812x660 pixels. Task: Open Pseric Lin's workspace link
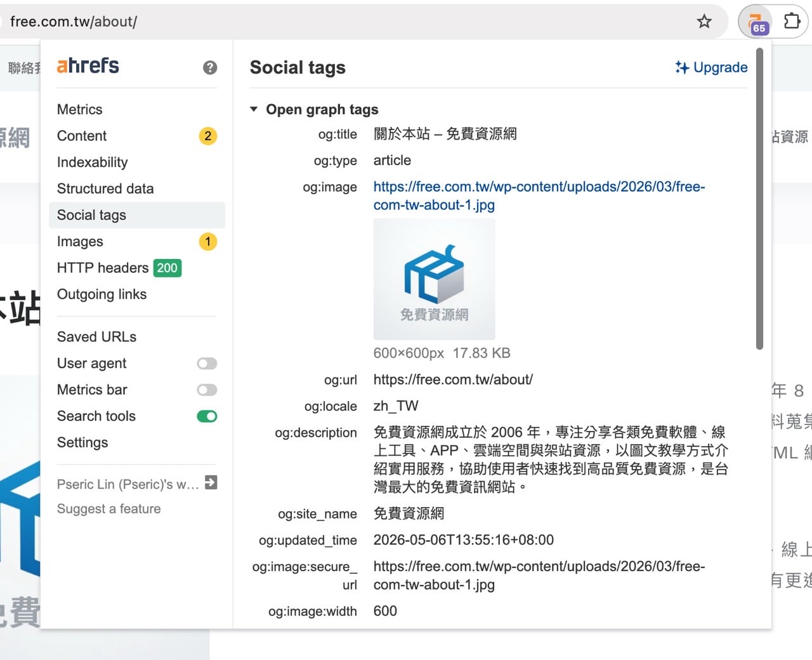click(128, 484)
